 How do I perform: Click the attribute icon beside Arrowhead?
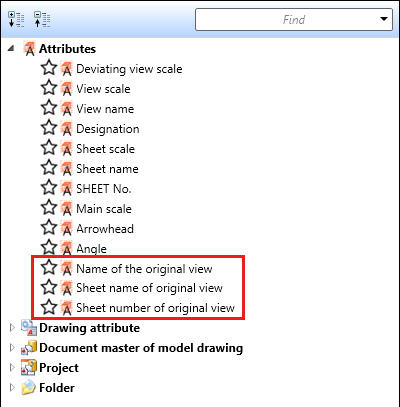point(67,229)
